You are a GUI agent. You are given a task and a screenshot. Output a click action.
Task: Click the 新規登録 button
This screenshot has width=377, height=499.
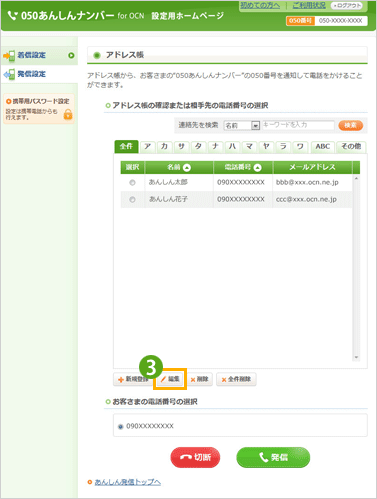click(133, 379)
